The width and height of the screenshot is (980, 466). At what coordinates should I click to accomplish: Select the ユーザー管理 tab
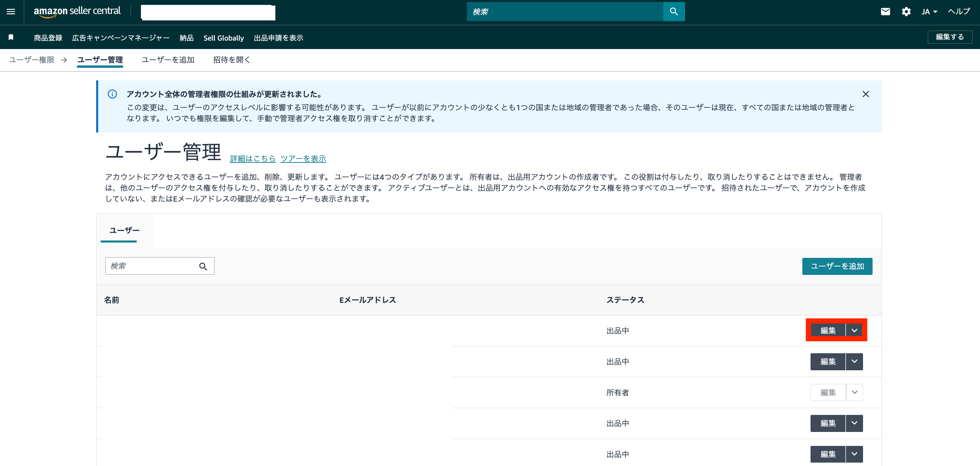(100, 60)
